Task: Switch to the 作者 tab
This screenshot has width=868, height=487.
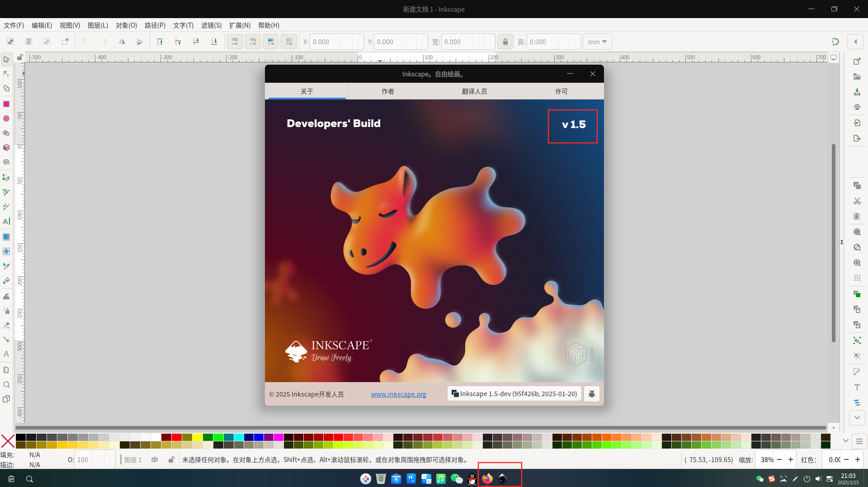Action: [387, 91]
